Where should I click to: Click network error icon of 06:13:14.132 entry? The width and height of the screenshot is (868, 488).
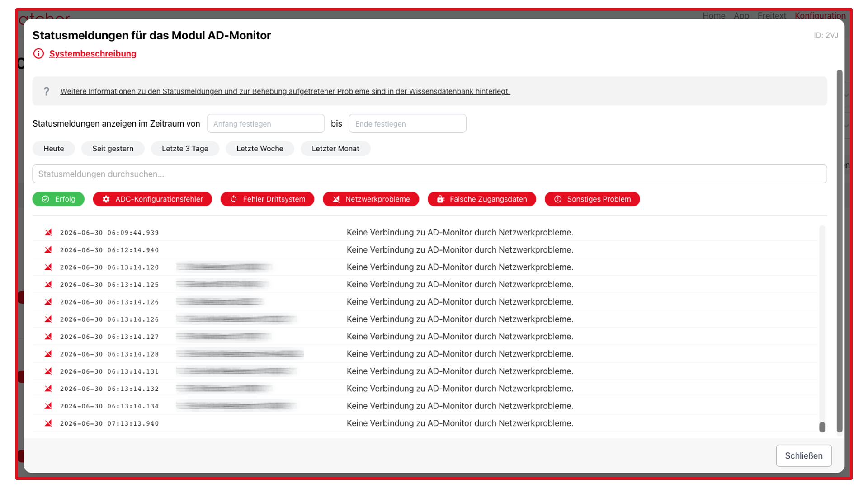coord(48,389)
